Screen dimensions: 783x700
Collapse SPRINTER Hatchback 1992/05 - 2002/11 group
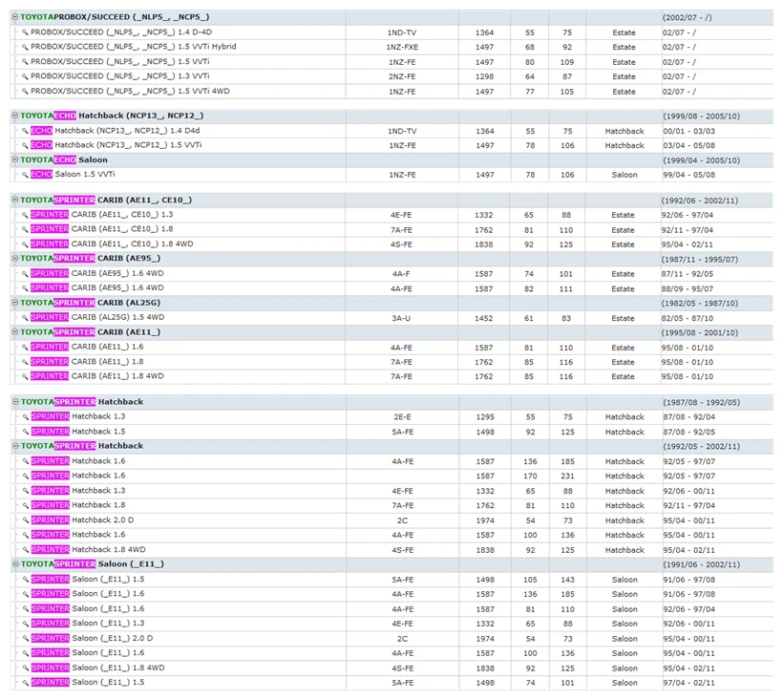click(15, 446)
